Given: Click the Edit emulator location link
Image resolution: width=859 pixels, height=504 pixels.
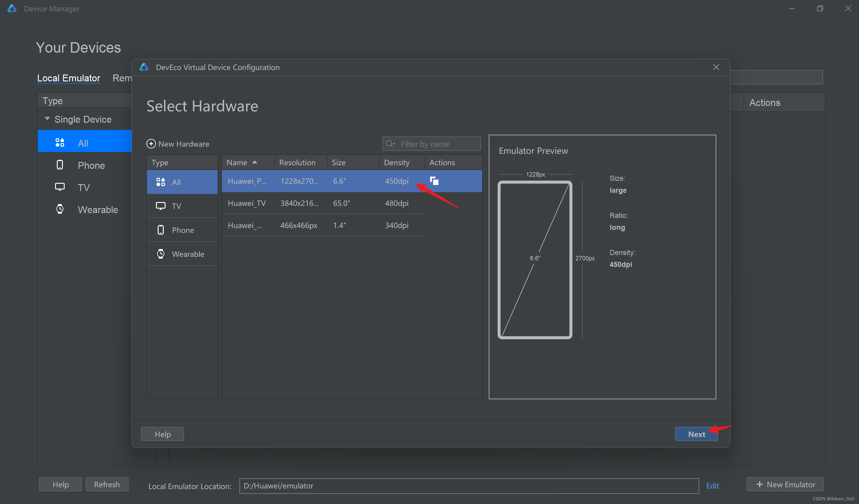Looking at the screenshot, I should click(x=712, y=486).
